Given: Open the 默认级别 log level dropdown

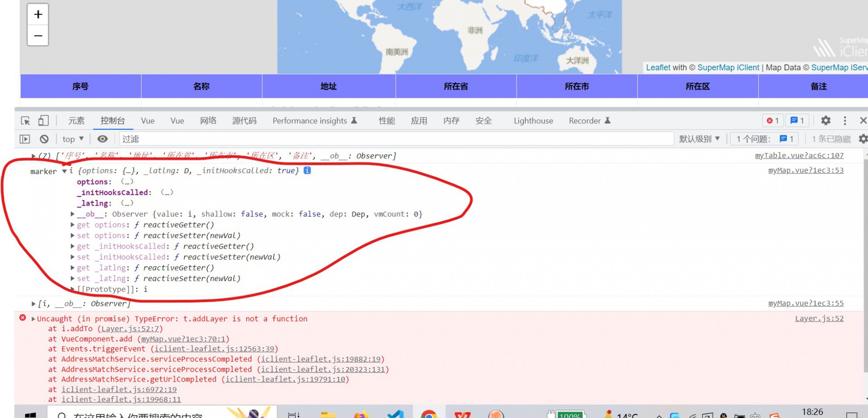Looking at the screenshot, I should [699, 139].
